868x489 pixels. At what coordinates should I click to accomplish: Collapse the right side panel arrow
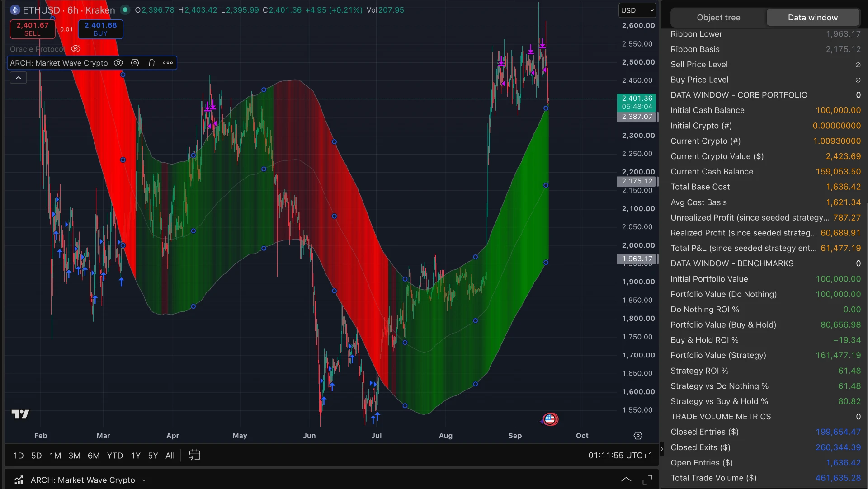click(x=662, y=449)
